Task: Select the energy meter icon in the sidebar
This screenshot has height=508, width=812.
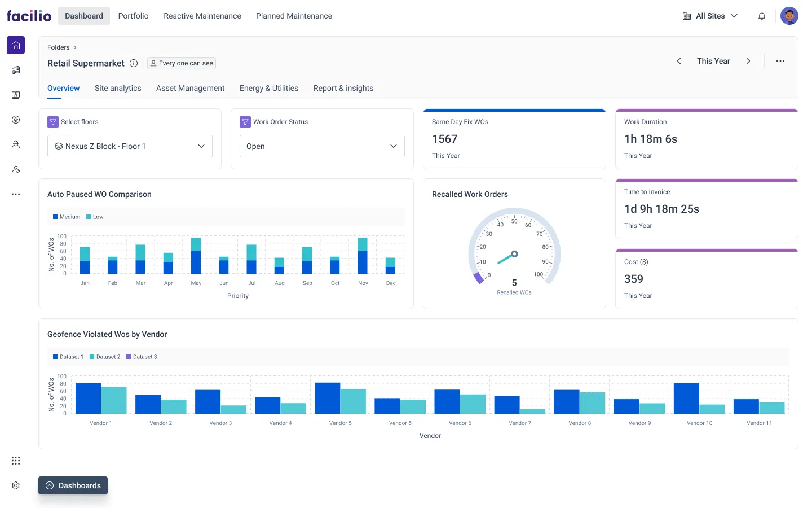Action: (15, 120)
